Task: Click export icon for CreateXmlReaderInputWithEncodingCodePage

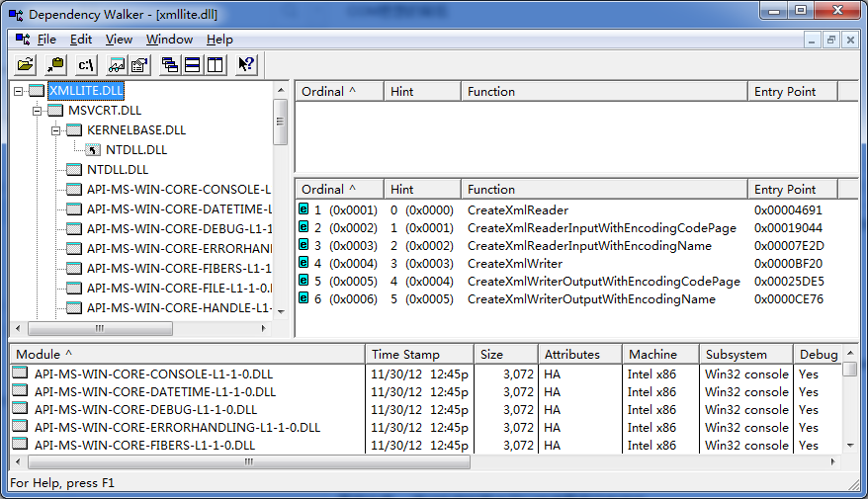Action: tap(304, 226)
